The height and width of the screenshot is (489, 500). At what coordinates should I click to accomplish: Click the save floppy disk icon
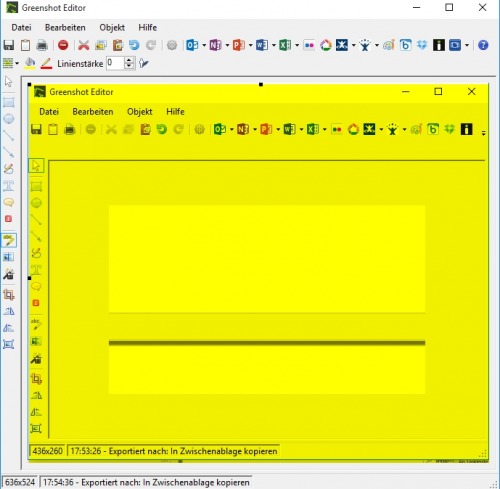pos(9,45)
